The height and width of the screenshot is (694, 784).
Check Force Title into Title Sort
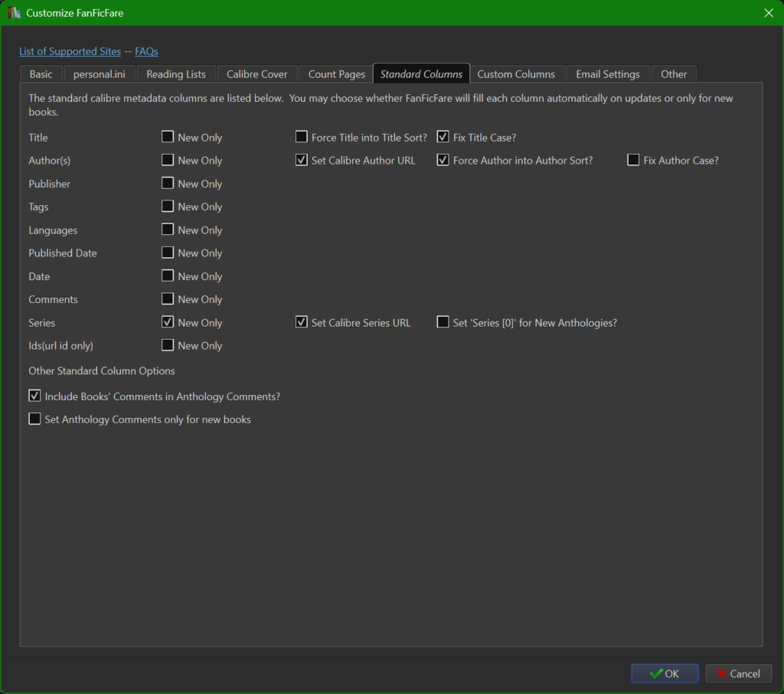click(x=301, y=136)
